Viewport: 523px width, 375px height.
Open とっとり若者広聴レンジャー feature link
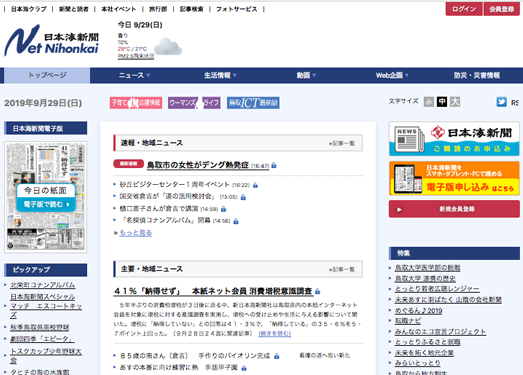click(437, 289)
